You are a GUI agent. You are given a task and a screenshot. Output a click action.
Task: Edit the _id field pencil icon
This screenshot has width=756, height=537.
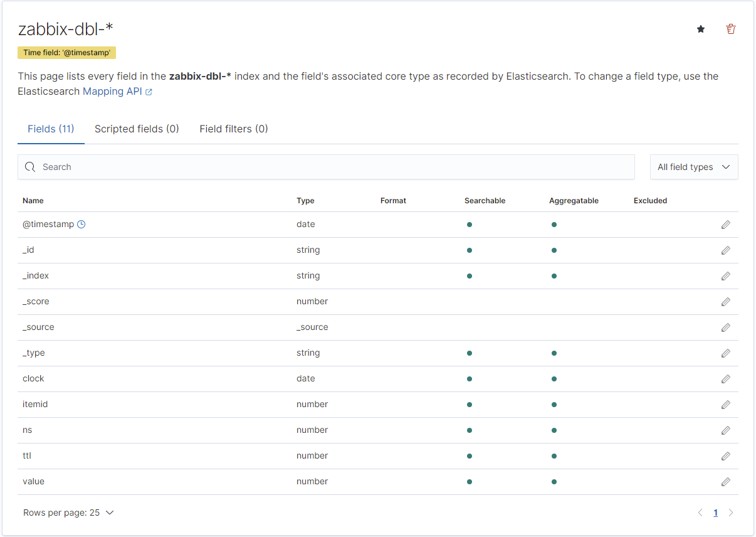pyautogui.click(x=725, y=250)
